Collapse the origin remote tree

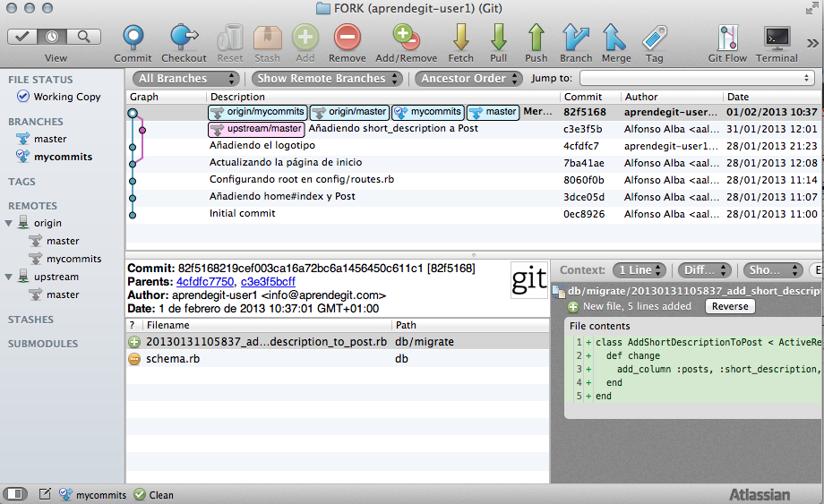point(10,223)
